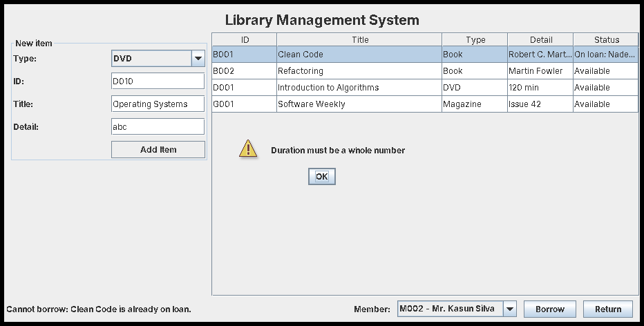
Task: Click the Add Item button
Action: coord(158,149)
